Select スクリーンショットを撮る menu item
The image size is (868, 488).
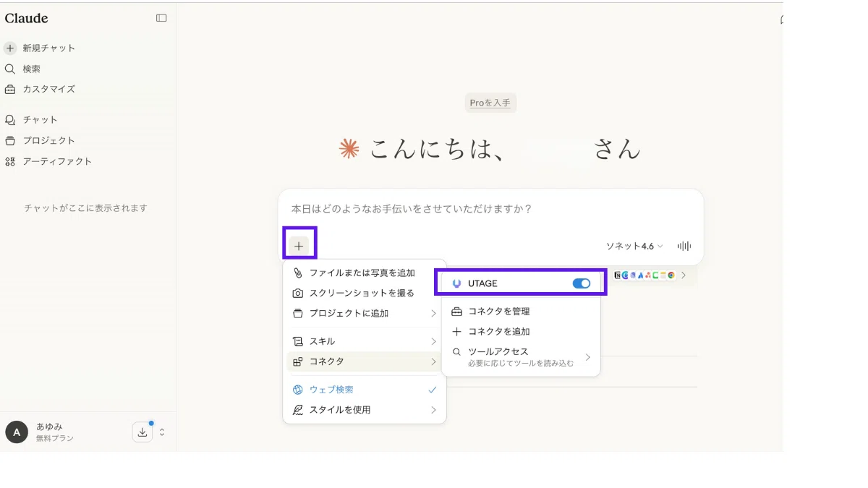click(x=362, y=293)
